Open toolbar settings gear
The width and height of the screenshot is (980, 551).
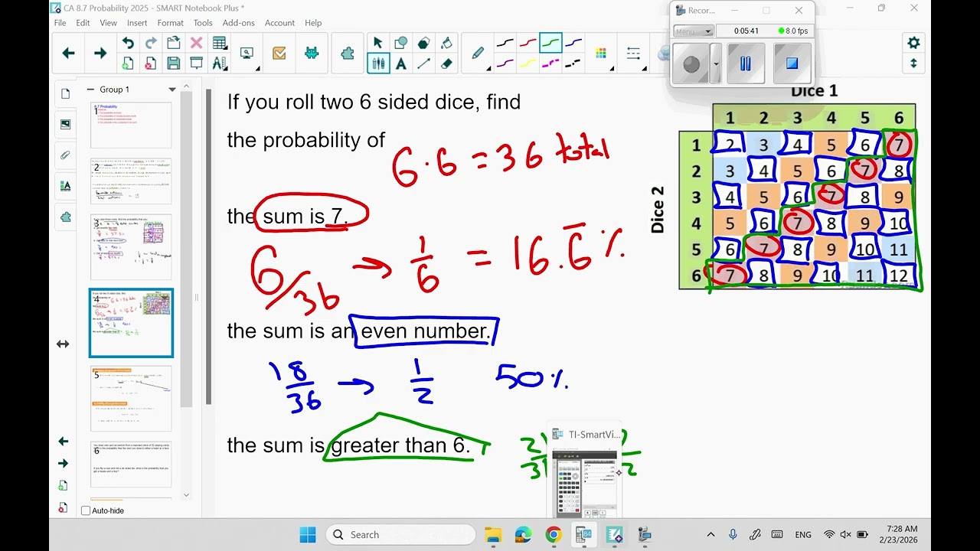point(913,43)
